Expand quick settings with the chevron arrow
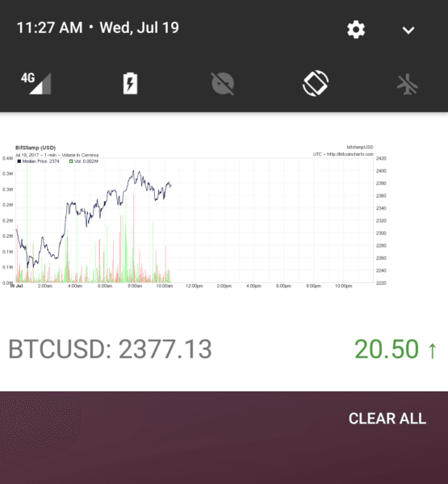Image resolution: width=448 pixels, height=484 pixels. coord(408,30)
